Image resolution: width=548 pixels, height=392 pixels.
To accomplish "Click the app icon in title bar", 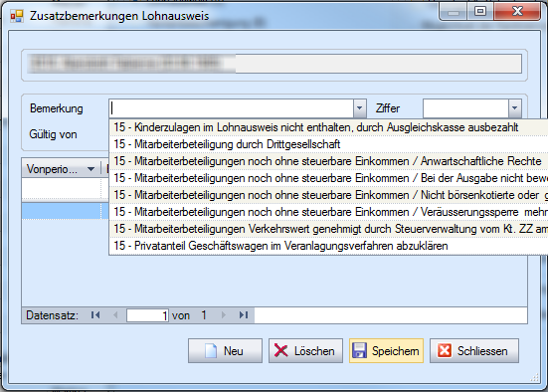I will [x=17, y=16].
